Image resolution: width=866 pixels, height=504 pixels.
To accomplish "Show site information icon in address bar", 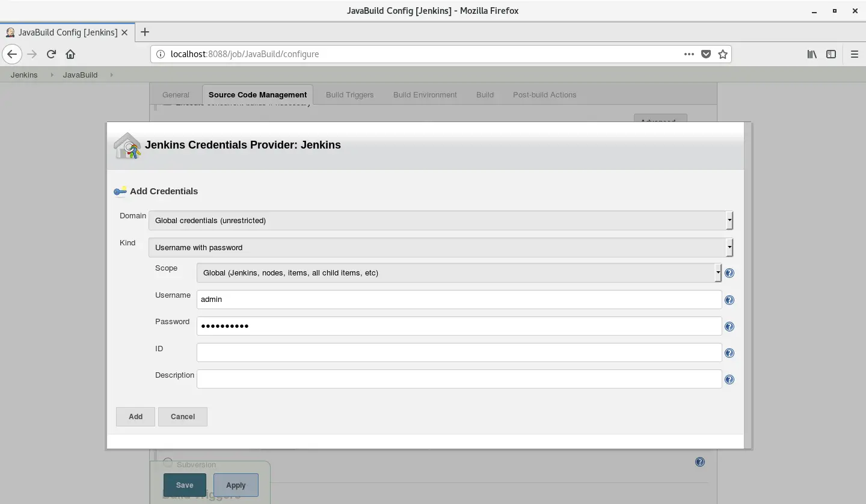I will [161, 54].
